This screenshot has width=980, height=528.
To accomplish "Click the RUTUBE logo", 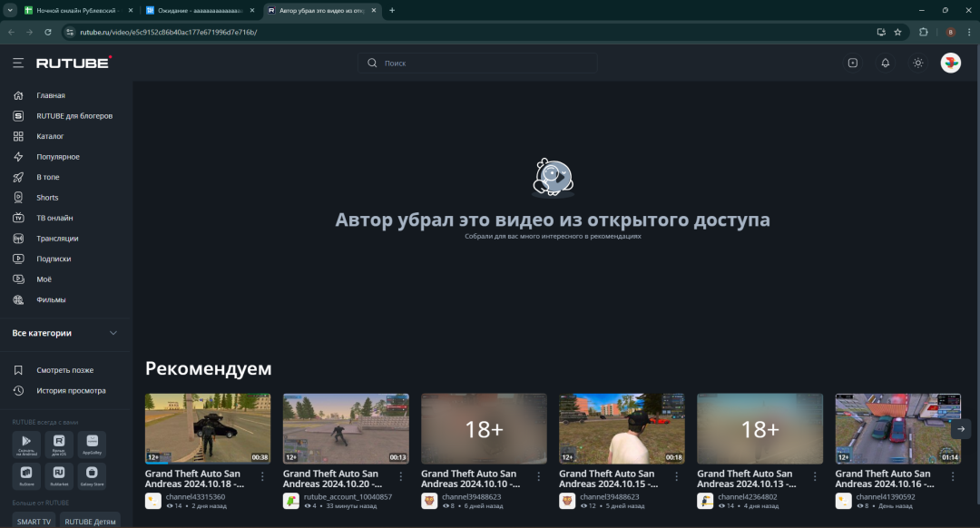I will tap(73, 62).
